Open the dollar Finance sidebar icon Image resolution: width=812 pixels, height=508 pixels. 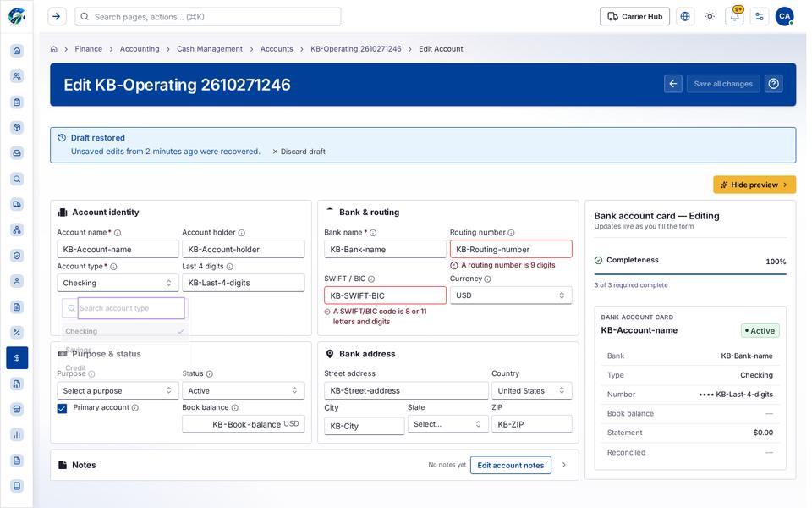pos(17,357)
